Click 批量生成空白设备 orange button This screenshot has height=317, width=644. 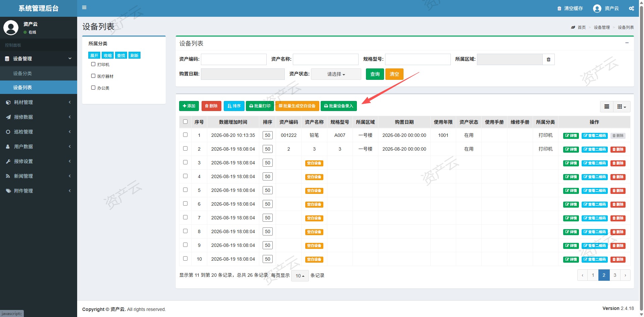point(297,106)
